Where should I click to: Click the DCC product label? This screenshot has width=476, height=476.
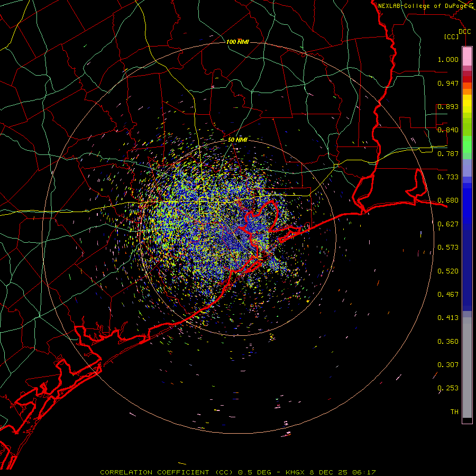(x=465, y=32)
